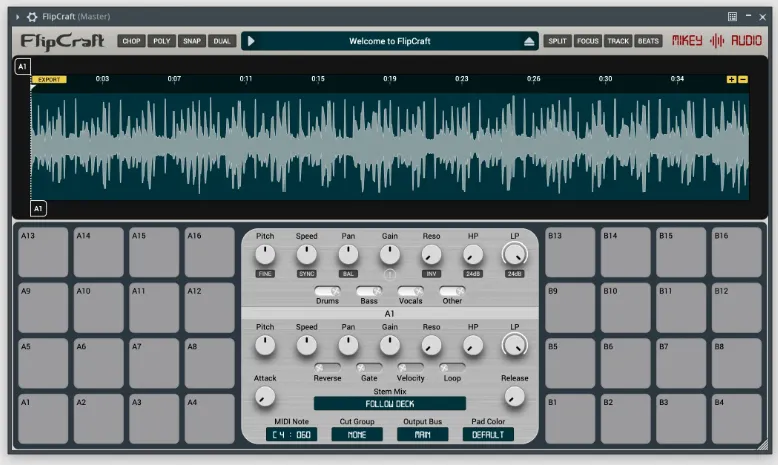Click the gain warning icon under deck Gain
778x465 pixels.
click(x=390, y=274)
